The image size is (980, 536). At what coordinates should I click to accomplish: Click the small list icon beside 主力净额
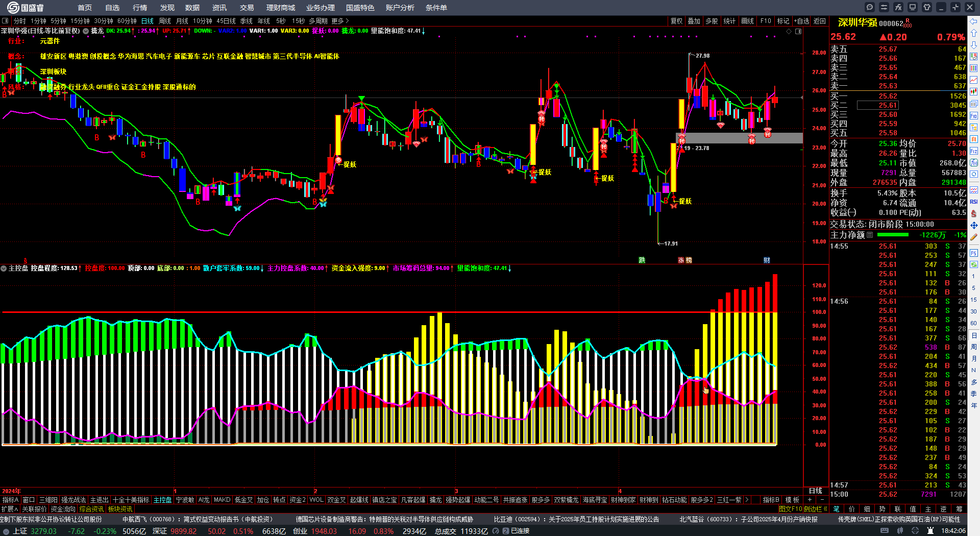(x=870, y=235)
